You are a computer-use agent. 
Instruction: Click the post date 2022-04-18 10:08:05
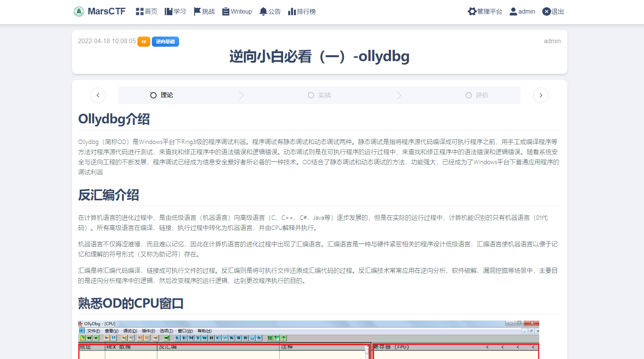[107, 41]
